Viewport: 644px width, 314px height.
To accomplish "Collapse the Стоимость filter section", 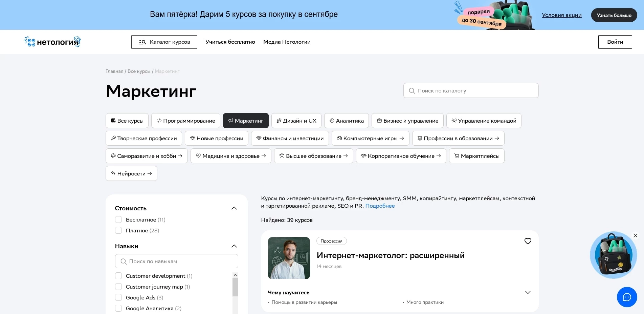I will click(234, 208).
